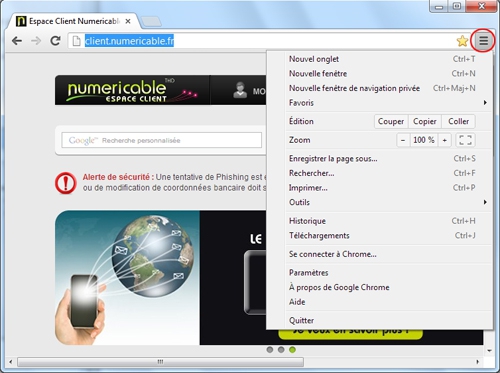Select the second carousel dot
Viewport: 500px width, 373px height.
pos(281,350)
